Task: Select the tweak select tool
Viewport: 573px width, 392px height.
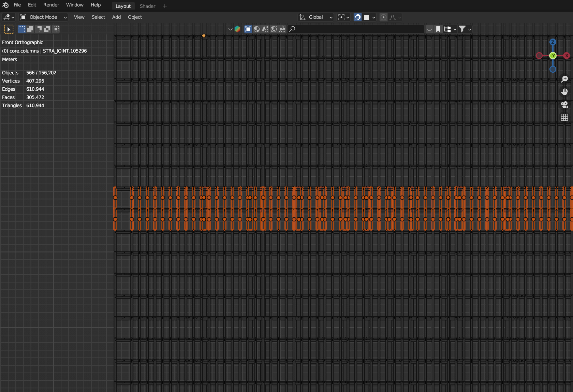Action: pos(9,29)
